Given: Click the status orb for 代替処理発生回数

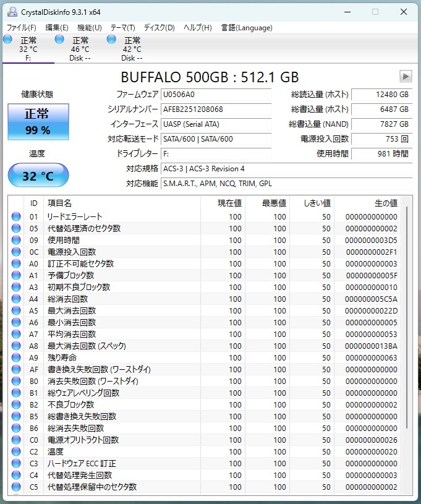Looking at the screenshot, I should (16, 475).
